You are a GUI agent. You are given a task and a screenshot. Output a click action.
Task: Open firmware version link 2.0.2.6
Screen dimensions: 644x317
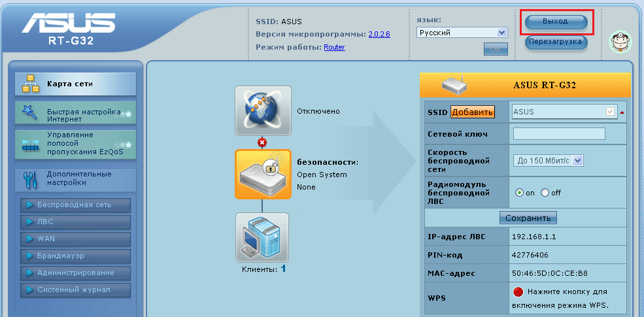[379, 35]
